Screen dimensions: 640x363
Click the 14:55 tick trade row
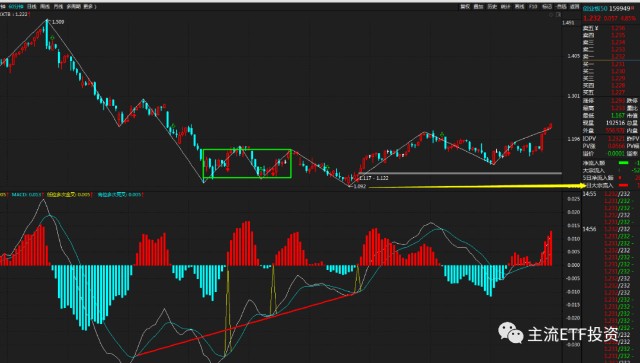click(x=611, y=194)
